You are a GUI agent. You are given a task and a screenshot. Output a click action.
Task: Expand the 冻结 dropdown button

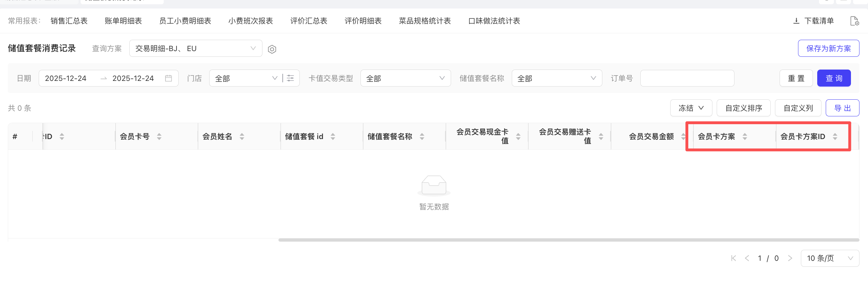(691, 108)
